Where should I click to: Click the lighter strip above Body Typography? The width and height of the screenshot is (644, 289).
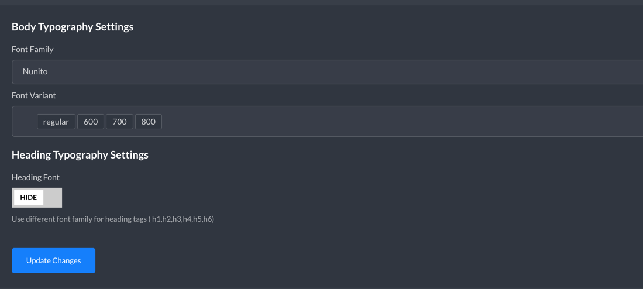(322, 2)
